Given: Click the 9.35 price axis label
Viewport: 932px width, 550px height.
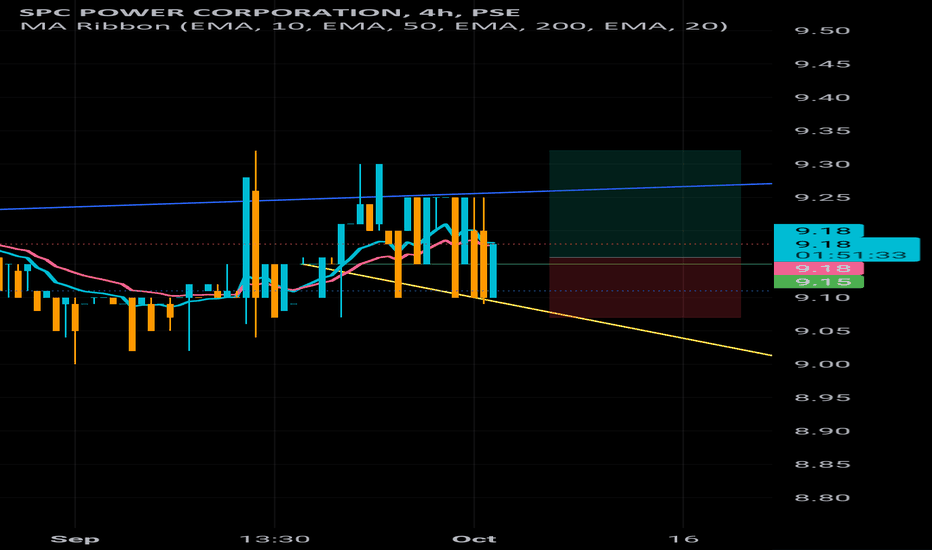Looking at the screenshot, I should [822, 131].
